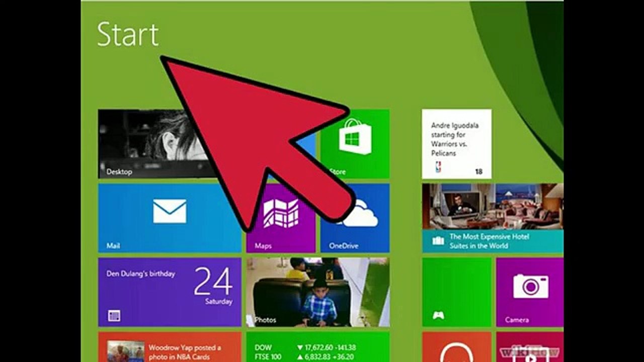Open the Photos tile
644x362 pixels.
coord(318,292)
